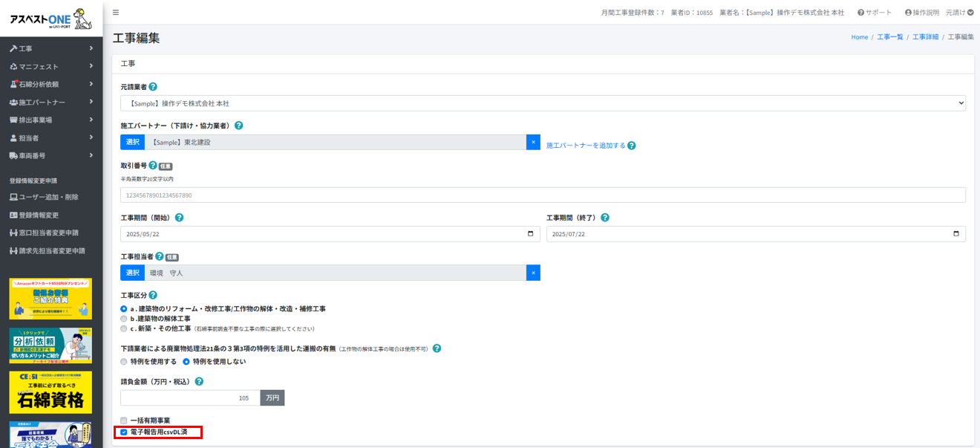Open 石綿分析依頼 in sidebar
This screenshot has height=448, width=980.
(50, 85)
